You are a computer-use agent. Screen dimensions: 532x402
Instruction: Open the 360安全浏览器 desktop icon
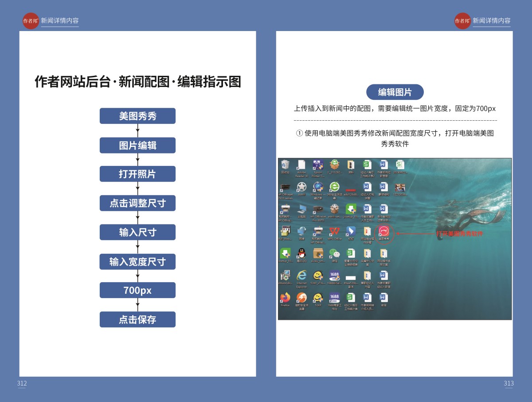pyautogui.click(x=335, y=187)
